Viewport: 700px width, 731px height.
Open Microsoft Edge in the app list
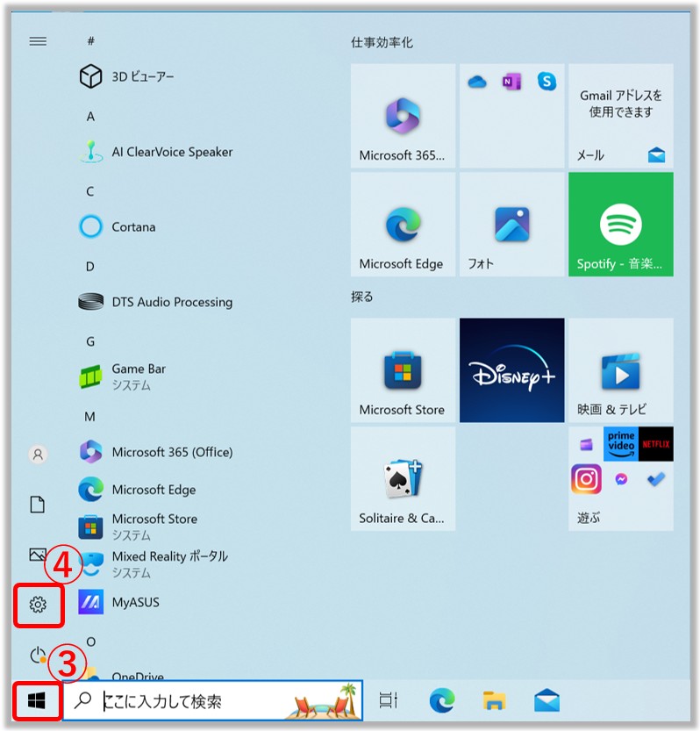point(138,490)
